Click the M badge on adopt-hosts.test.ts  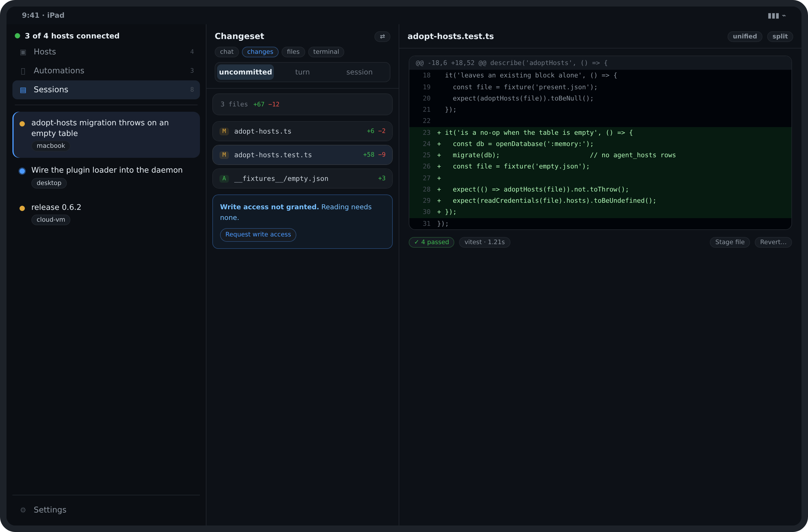pos(224,155)
